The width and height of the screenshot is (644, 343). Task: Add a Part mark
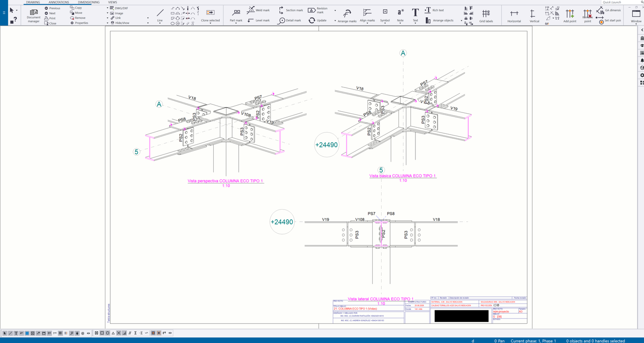(x=236, y=15)
